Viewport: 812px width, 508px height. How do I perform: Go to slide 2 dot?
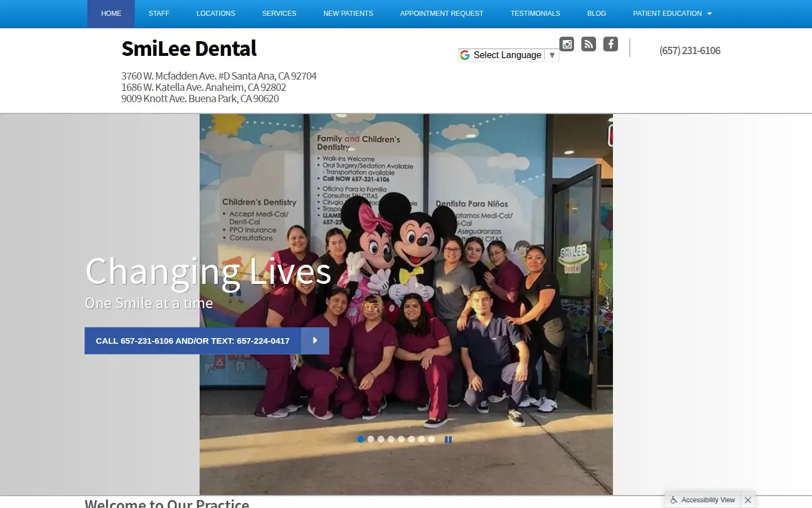click(x=370, y=439)
